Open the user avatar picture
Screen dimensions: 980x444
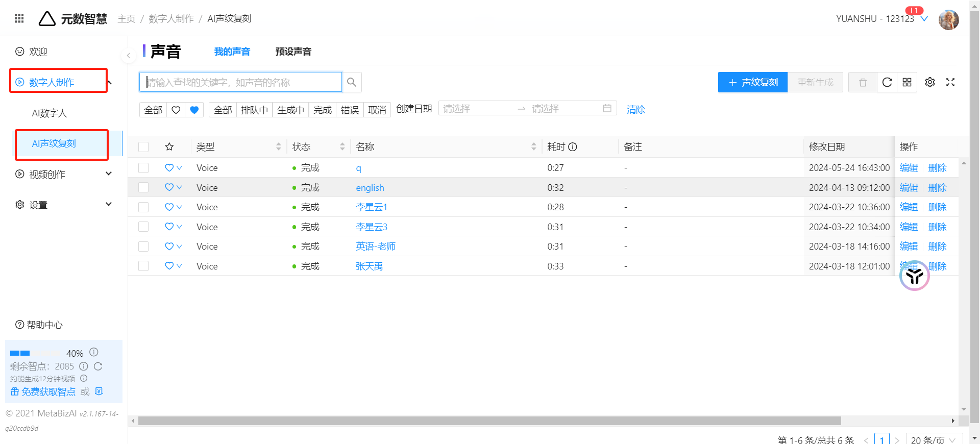point(949,20)
